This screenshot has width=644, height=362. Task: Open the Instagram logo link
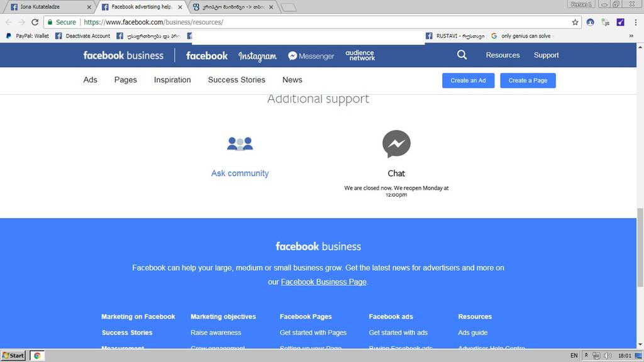[257, 56]
